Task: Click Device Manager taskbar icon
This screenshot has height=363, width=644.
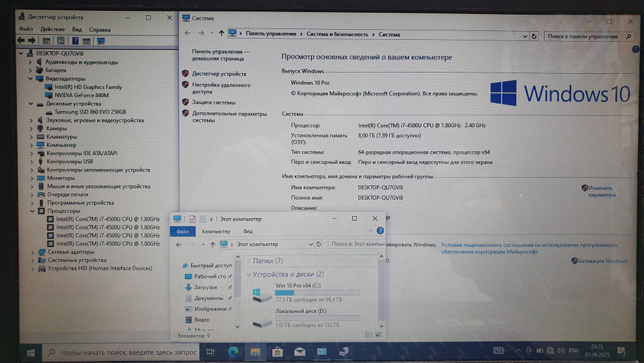Action: pos(344,352)
